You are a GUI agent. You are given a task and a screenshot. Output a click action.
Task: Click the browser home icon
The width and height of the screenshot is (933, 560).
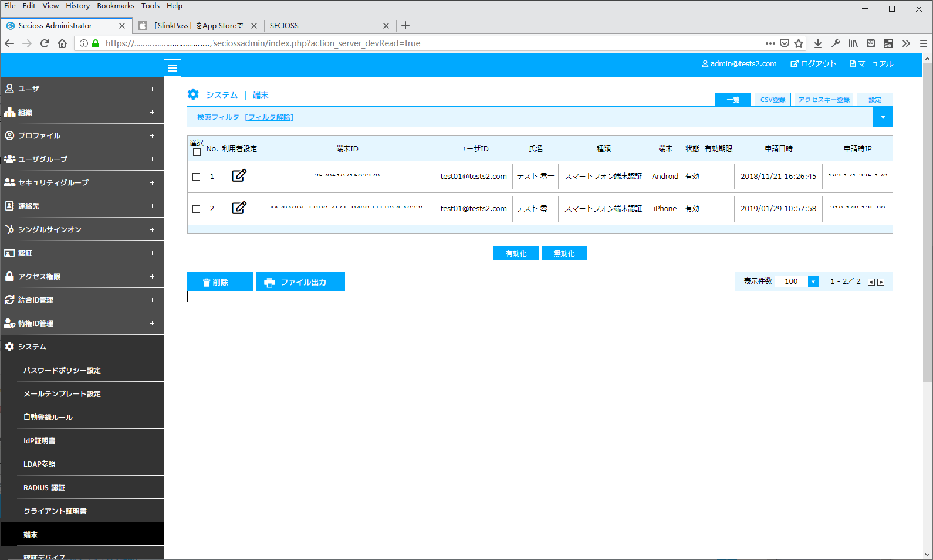click(62, 43)
